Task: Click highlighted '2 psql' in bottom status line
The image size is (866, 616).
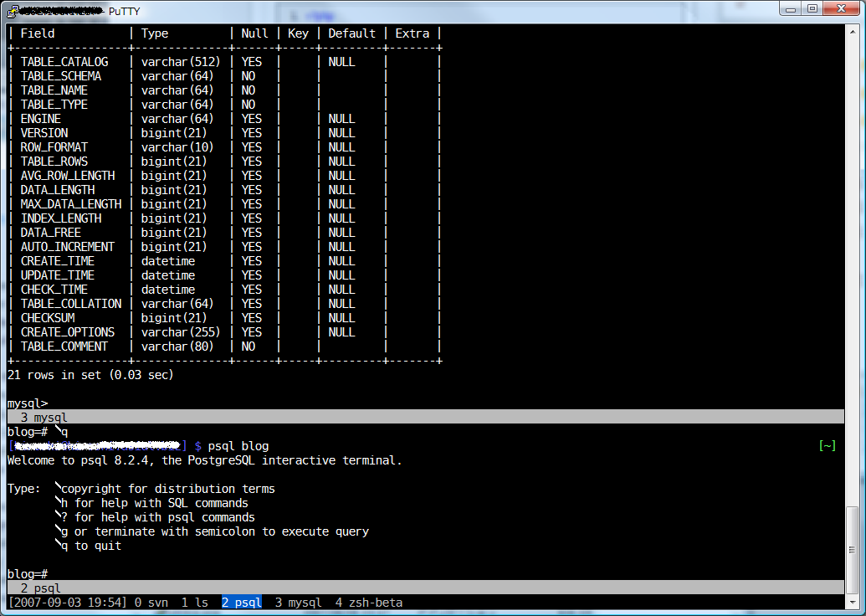Action: (242, 603)
